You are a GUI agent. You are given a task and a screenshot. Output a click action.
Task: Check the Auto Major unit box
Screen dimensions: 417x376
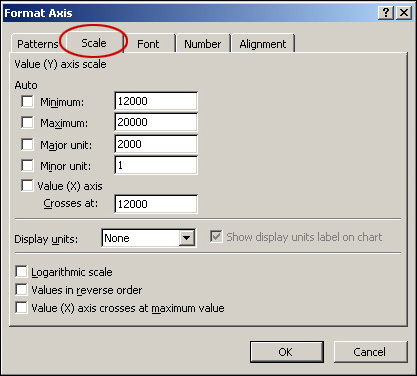click(x=27, y=145)
